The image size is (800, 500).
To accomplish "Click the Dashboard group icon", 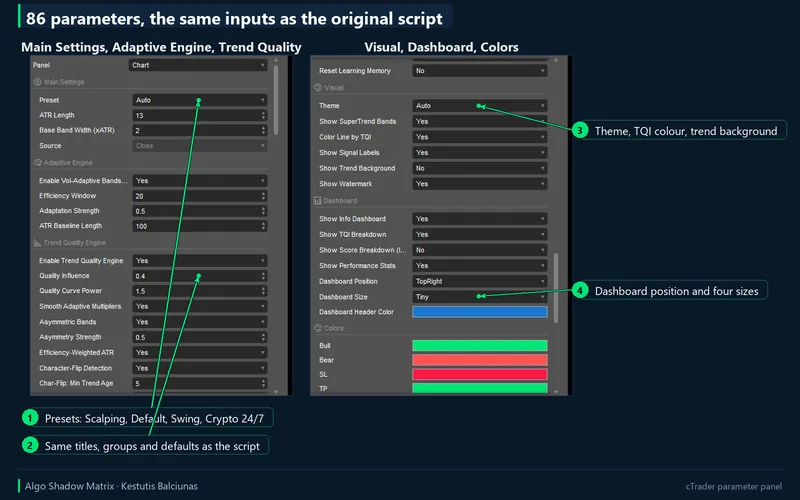I will click(317, 201).
